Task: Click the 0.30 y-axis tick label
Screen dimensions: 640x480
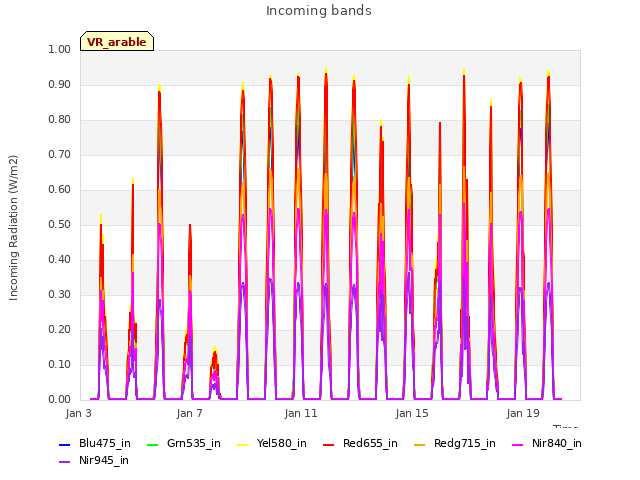Action: click(x=60, y=294)
